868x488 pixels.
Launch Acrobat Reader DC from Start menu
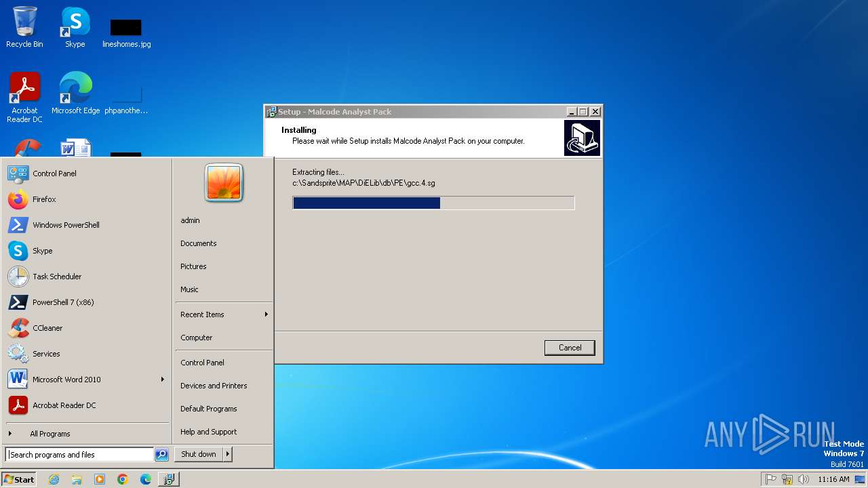tap(86, 405)
